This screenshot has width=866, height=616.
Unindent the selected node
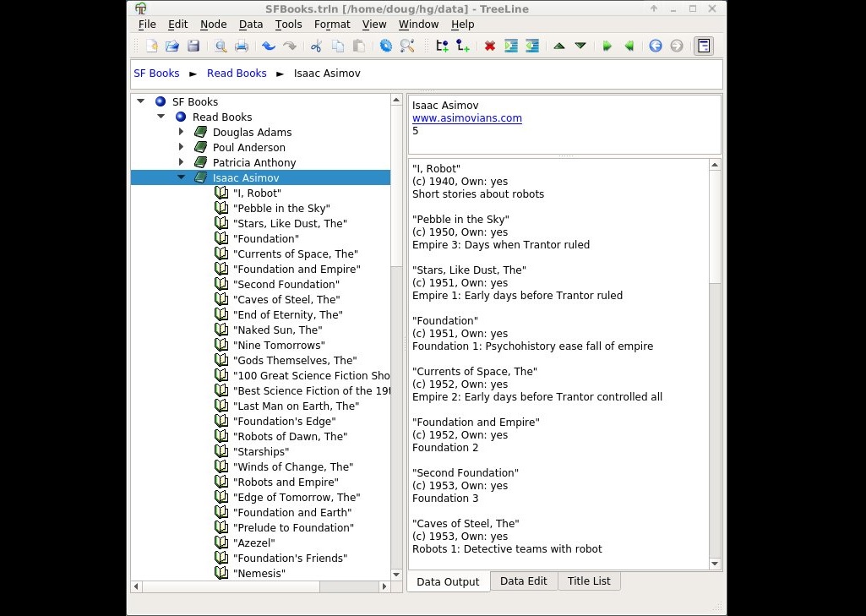[532, 46]
